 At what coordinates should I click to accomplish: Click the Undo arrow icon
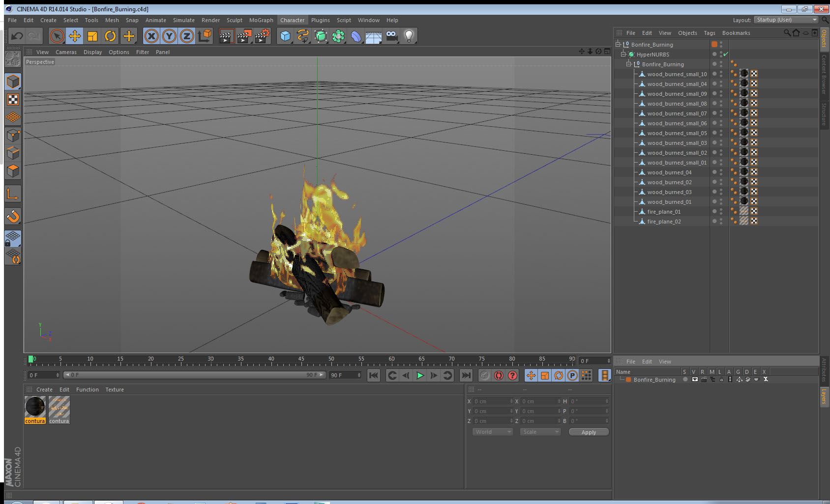tap(17, 36)
